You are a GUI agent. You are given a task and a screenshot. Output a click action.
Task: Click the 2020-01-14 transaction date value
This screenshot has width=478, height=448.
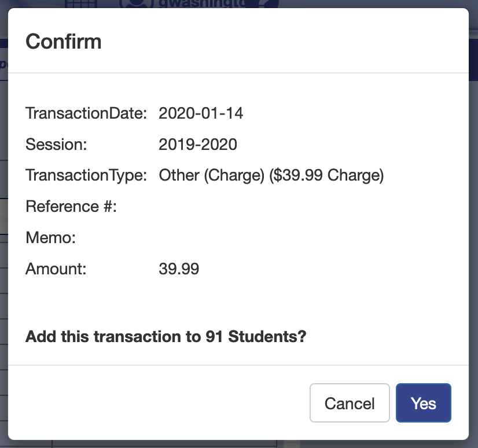pyautogui.click(x=201, y=113)
